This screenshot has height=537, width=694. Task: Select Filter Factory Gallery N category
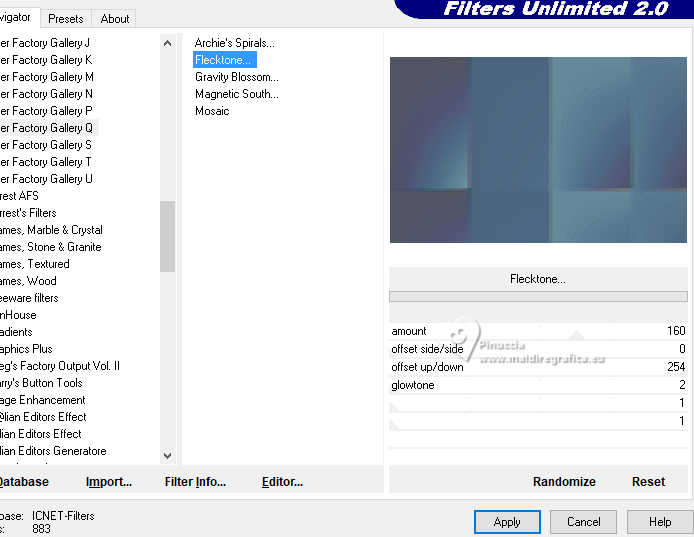click(46, 94)
